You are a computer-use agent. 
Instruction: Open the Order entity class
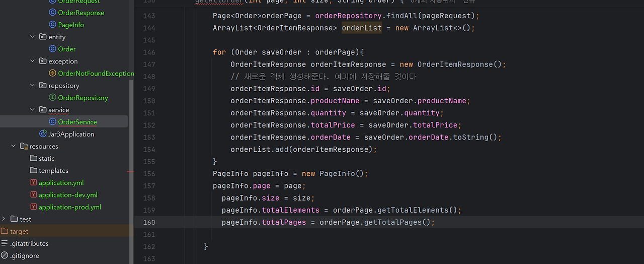click(67, 49)
